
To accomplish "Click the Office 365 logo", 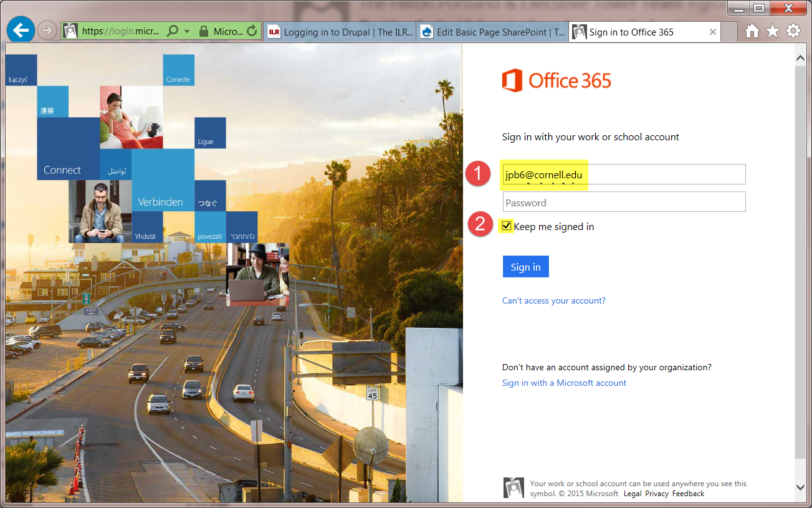I will (x=556, y=80).
